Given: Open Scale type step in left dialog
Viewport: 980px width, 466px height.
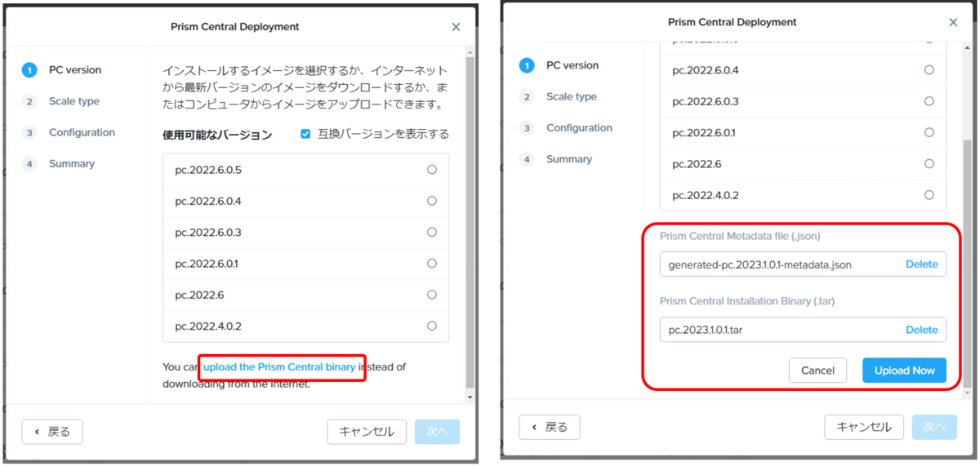Looking at the screenshot, I should pyautogui.click(x=61, y=101).
